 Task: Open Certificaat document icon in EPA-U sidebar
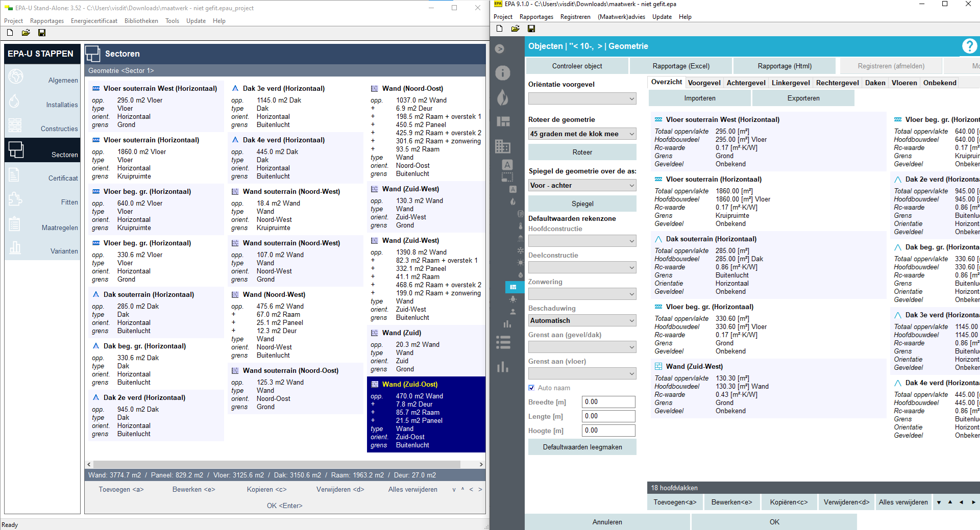[x=14, y=175]
